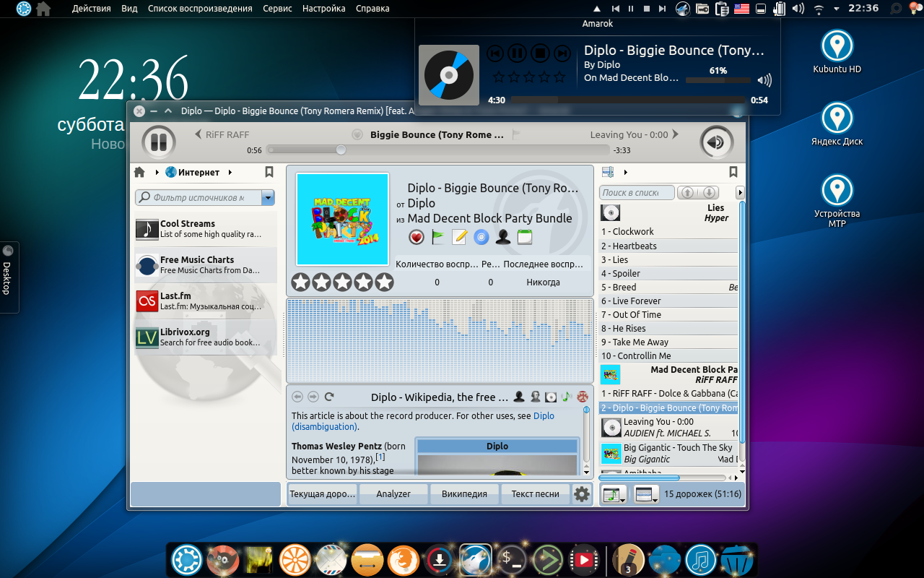Pause the song in the Amarok popup
The width and height of the screenshot is (924, 578).
(x=517, y=53)
